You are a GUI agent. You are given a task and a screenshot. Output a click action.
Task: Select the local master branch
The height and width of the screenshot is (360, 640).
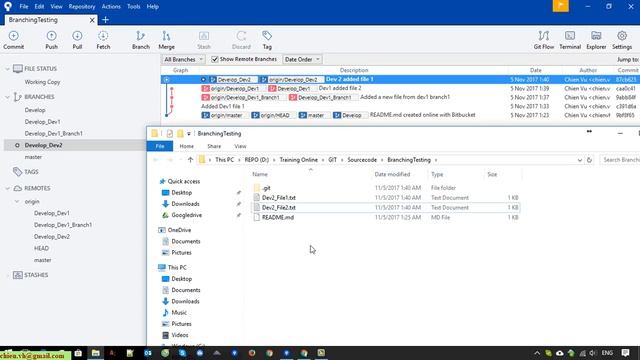(x=33, y=157)
